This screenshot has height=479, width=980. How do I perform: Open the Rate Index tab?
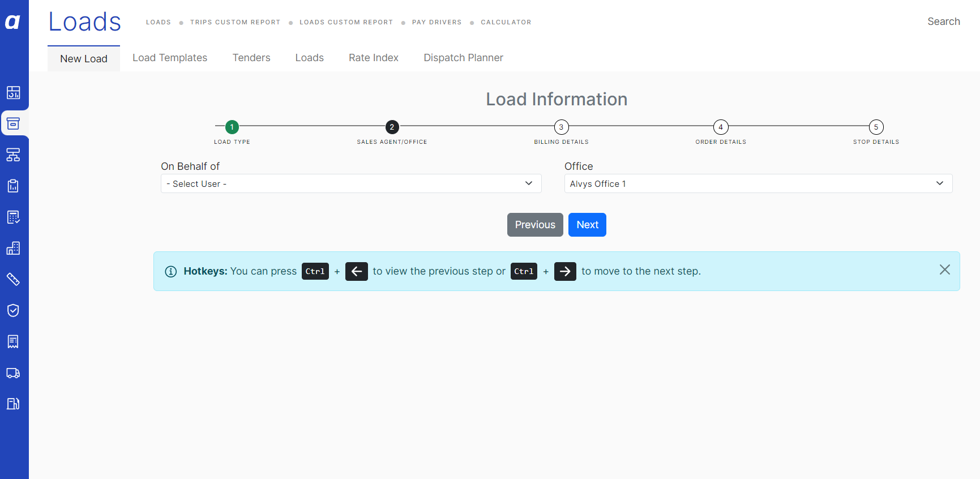pos(374,58)
